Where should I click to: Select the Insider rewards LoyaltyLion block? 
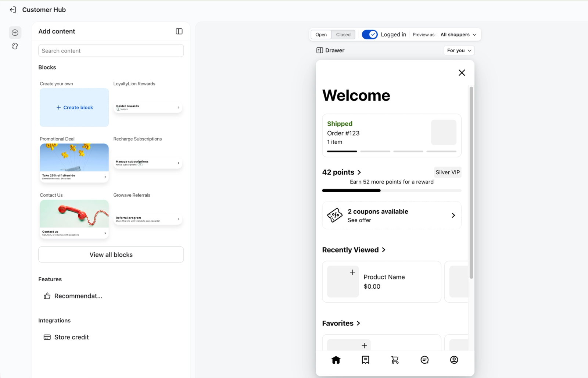point(148,107)
